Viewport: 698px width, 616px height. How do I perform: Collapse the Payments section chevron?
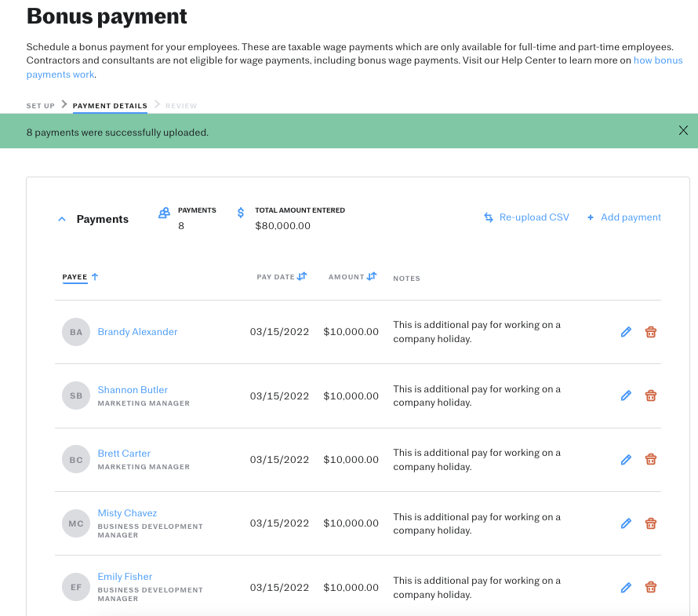pos(62,219)
